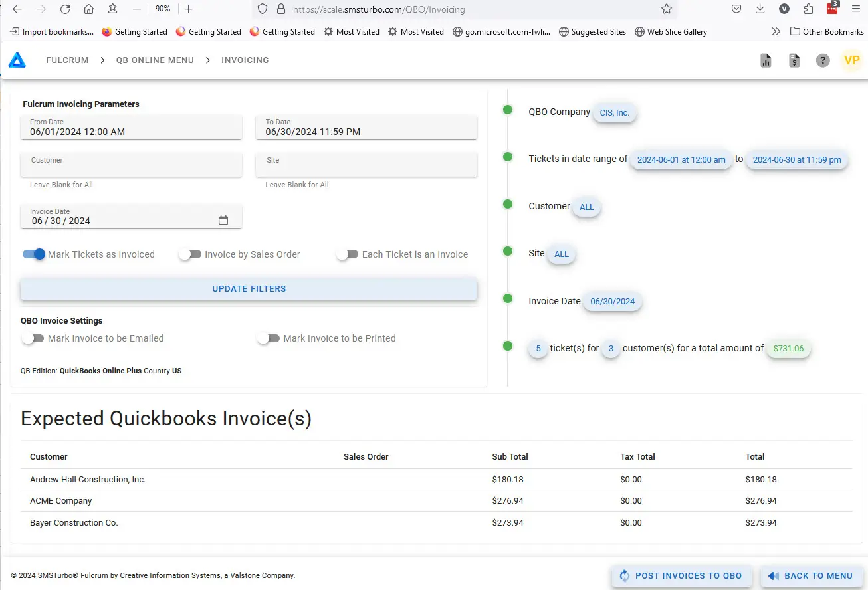Click the From Date field
868x590 pixels.
click(131, 127)
